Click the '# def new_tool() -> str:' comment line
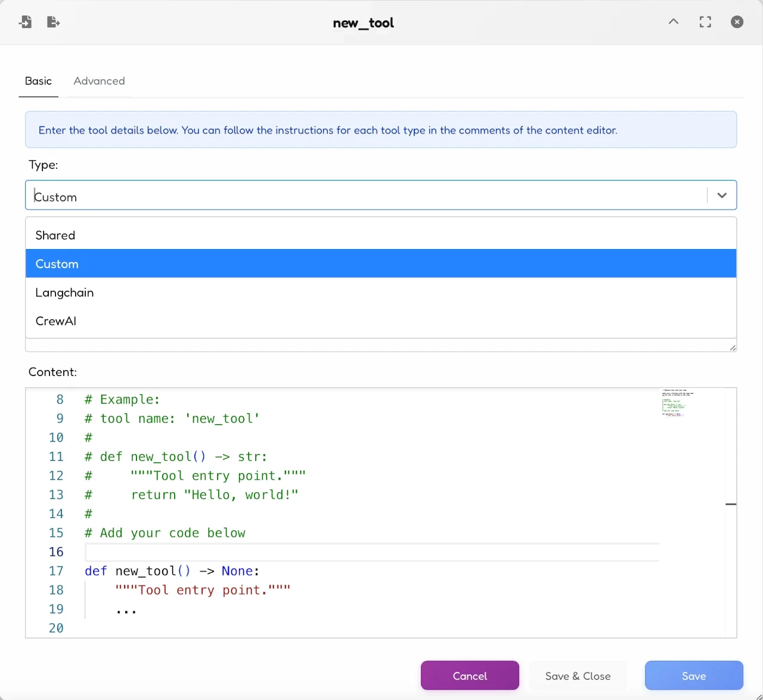This screenshot has width=763, height=700. (176, 456)
